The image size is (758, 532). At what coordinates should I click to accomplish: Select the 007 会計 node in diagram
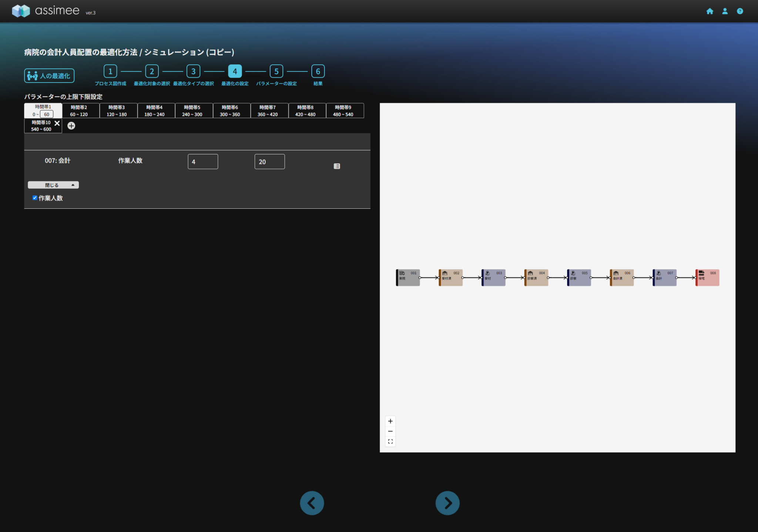pos(664,278)
